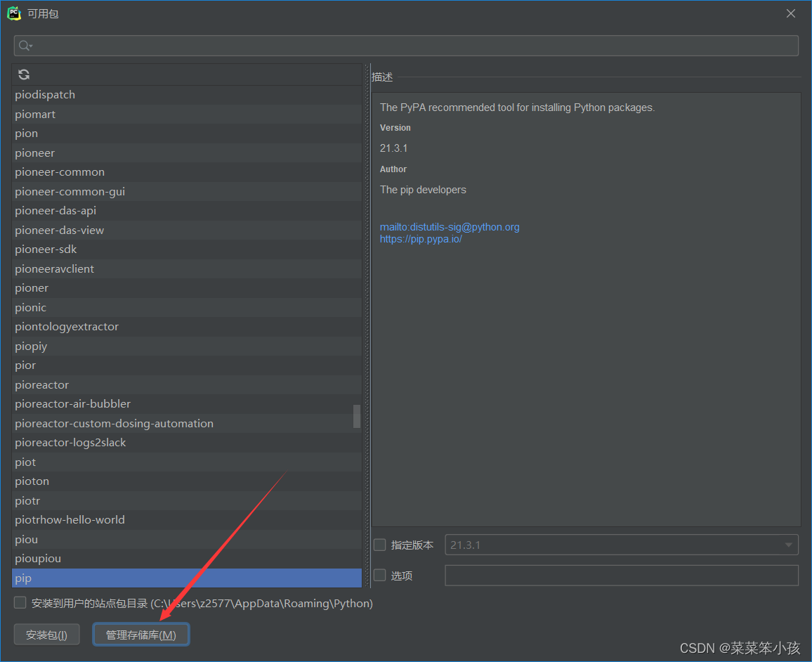Viewport: 812px width, 662px height.
Task: Close the available packages dialog
Action: click(x=790, y=13)
